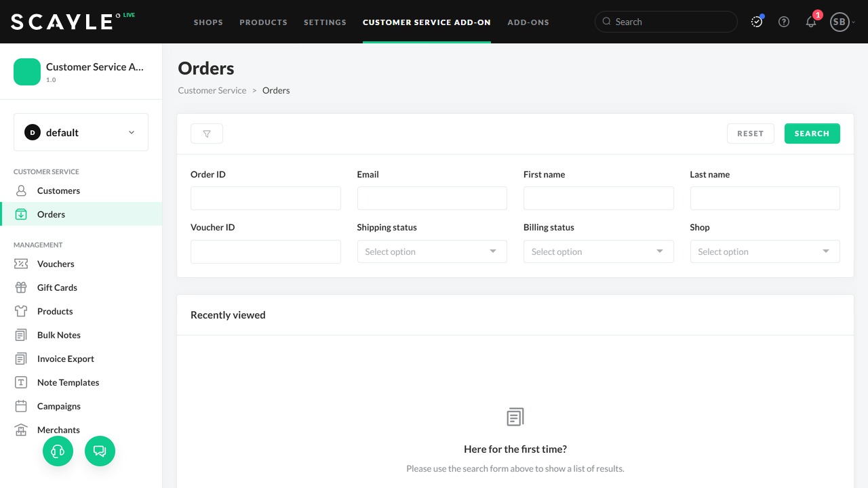Click the filter funnel icon button
The image size is (868, 488).
pyautogui.click(x=207, y=134)
